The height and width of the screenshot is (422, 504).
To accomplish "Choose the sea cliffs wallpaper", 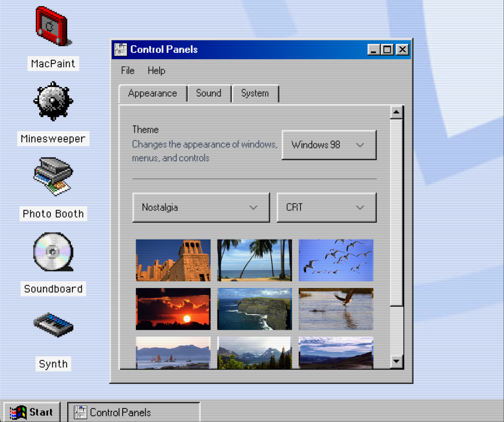I will pos(255,309).
